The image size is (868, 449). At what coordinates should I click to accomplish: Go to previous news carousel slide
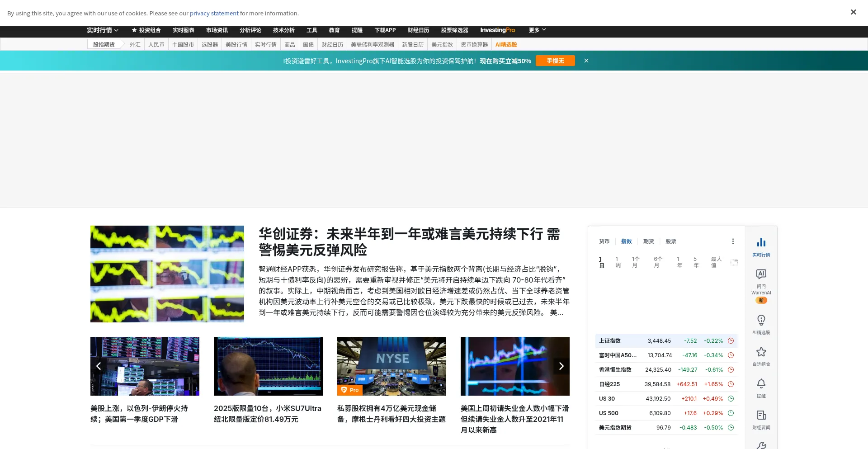click(99, 366)
